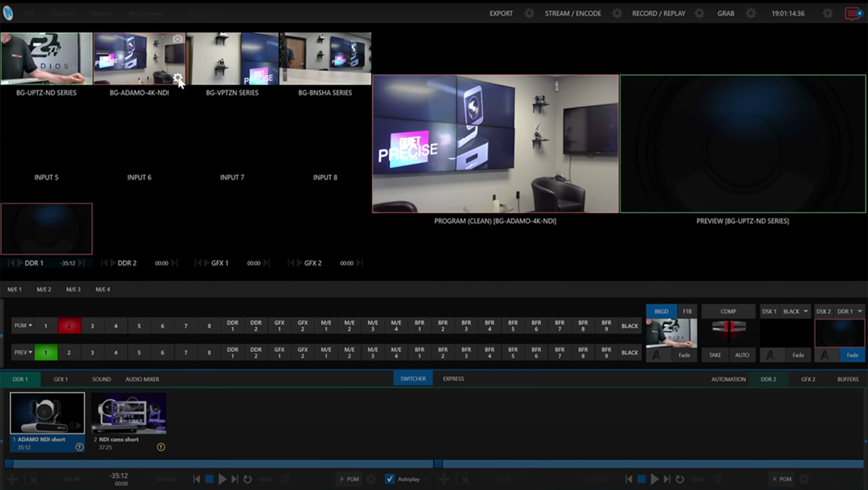
Task: Expand the DSK 2 source dropdown showing DDR 1
Action: click(x=850, y=311)
